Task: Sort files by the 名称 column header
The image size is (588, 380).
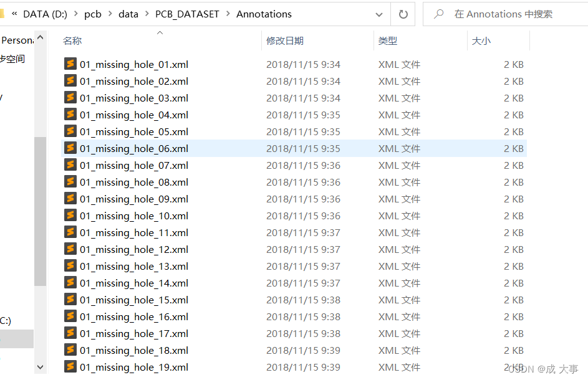Action: coord(72,41)
